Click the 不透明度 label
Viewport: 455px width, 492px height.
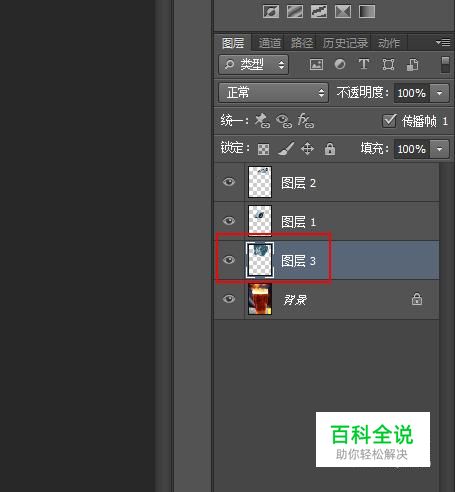[363, 93]
